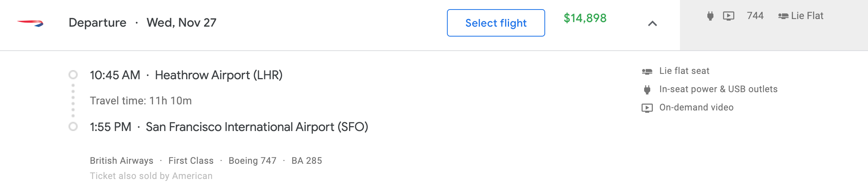Click the power plug icon in gray panel
Image resolution: width=868 pixels, height=195 pixels.
(x=710, y=16)
